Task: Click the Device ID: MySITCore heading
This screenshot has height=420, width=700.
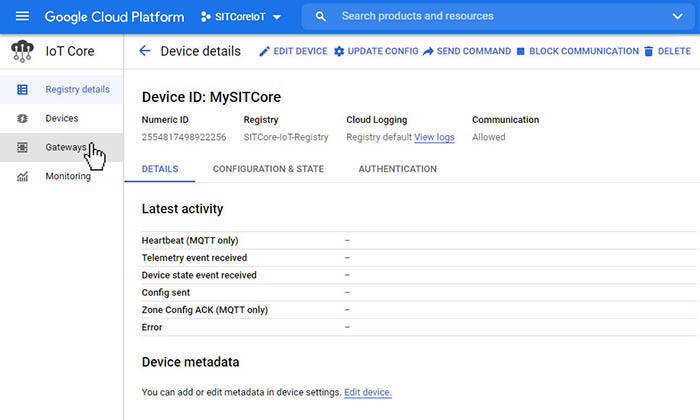Action: [x=211, y=97]
